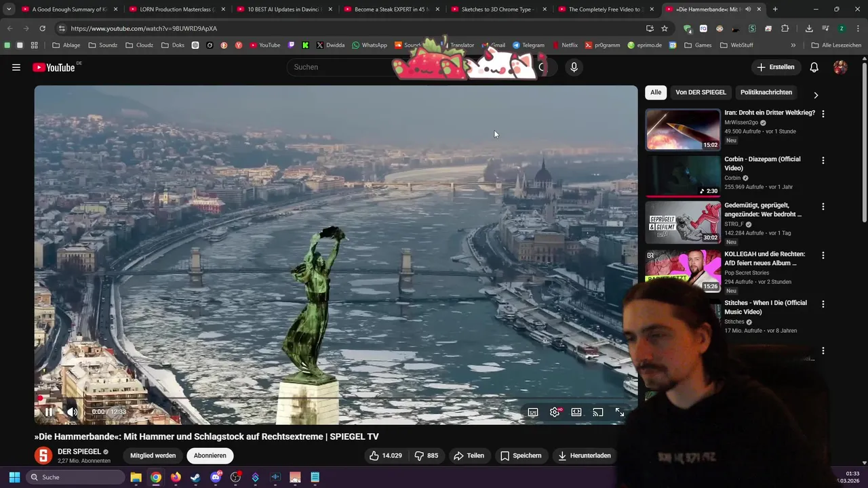Select the Von DER SPIEGEL filter chip

coord(701,92)
